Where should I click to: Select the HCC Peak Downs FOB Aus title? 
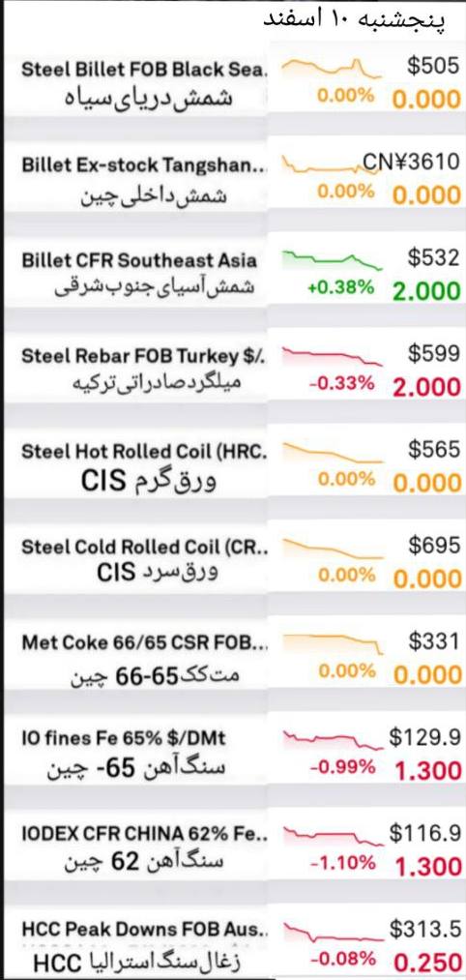point(145,930)
